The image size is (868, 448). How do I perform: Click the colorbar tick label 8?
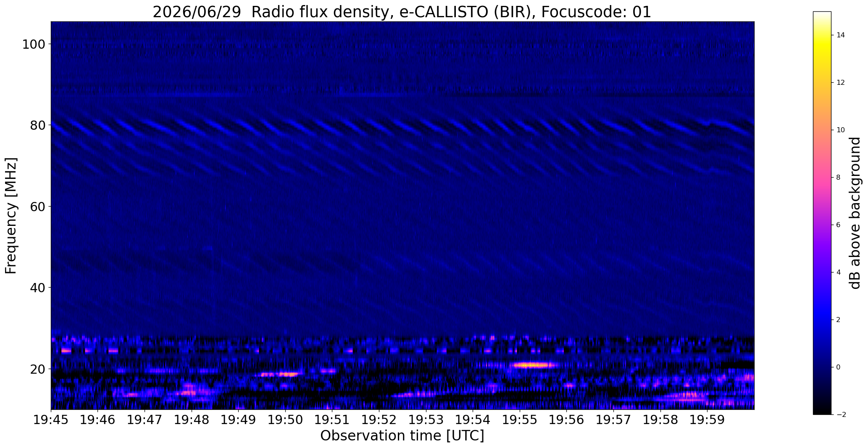pos(839,178)
